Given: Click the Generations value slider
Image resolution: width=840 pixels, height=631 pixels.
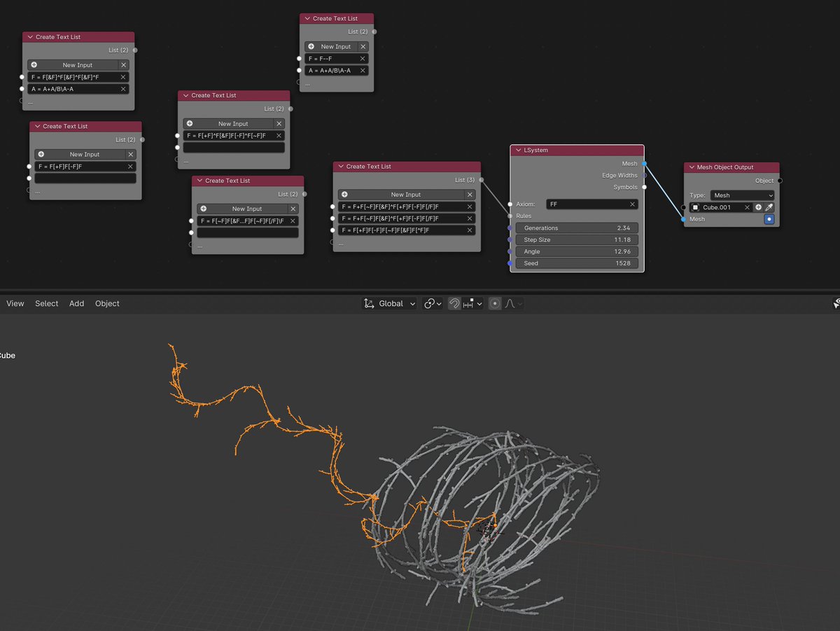Looking at the screenshot, I should pos(577,228).
